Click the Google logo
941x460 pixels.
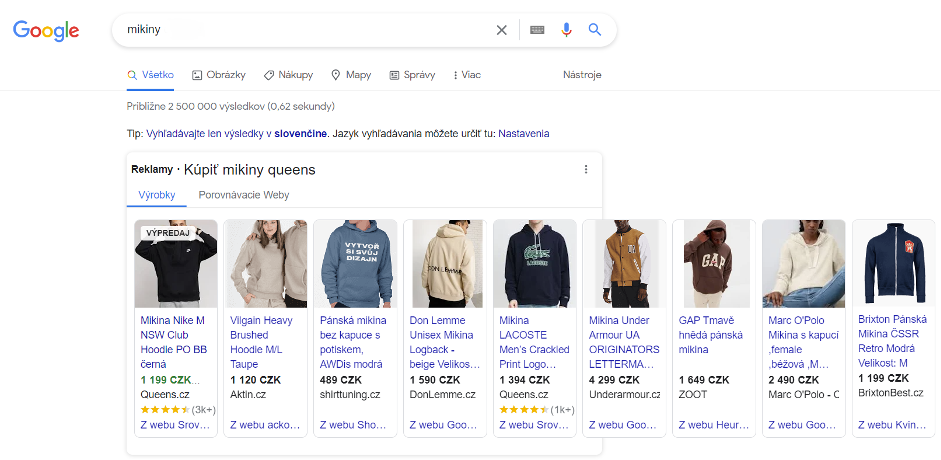point(46,30)
